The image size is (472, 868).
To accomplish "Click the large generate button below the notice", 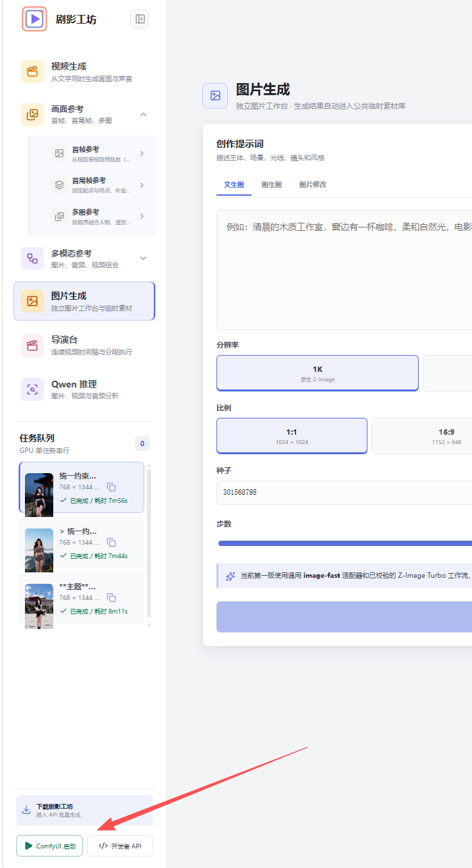I will (344, 616).
